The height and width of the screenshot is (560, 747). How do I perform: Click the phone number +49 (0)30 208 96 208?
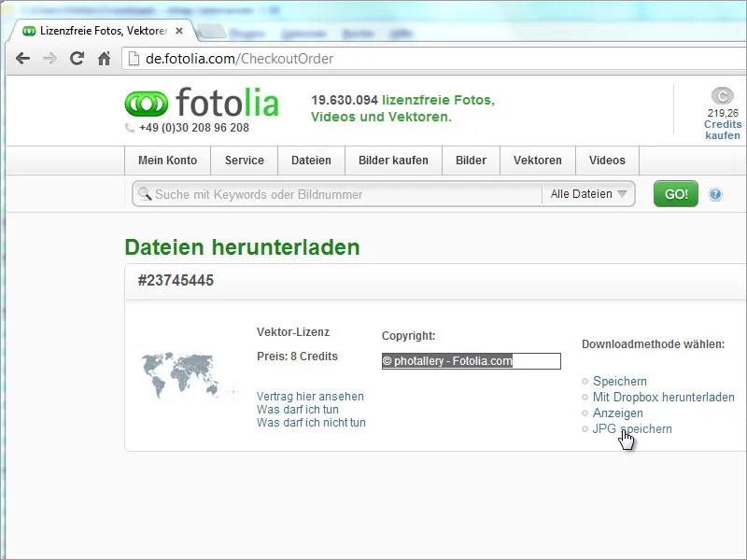point(194,128)
